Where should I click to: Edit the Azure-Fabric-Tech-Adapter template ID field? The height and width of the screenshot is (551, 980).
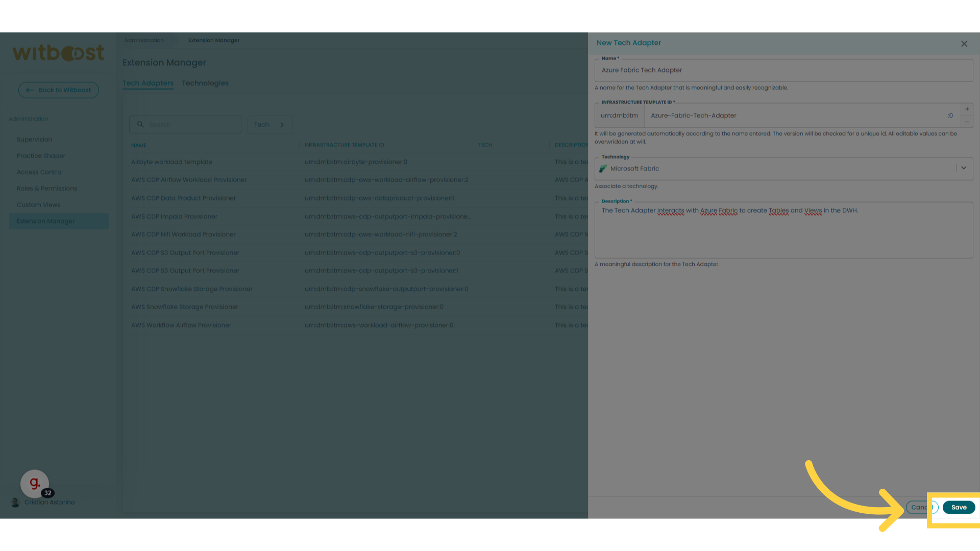(792, 116)
